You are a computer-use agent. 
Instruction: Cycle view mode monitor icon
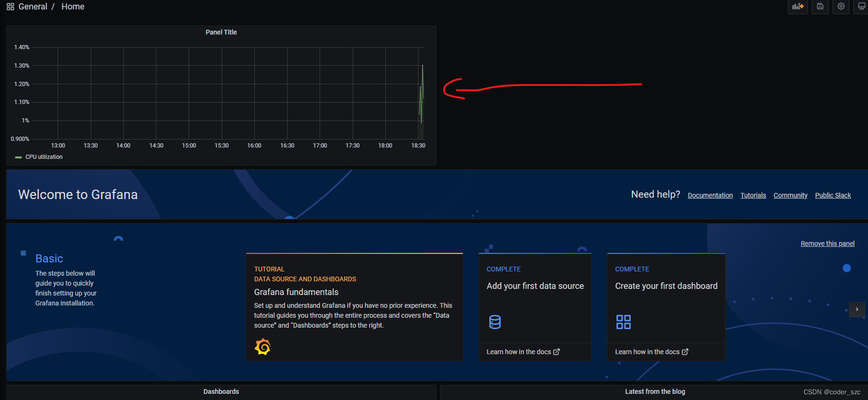click(x=861, y=7)
